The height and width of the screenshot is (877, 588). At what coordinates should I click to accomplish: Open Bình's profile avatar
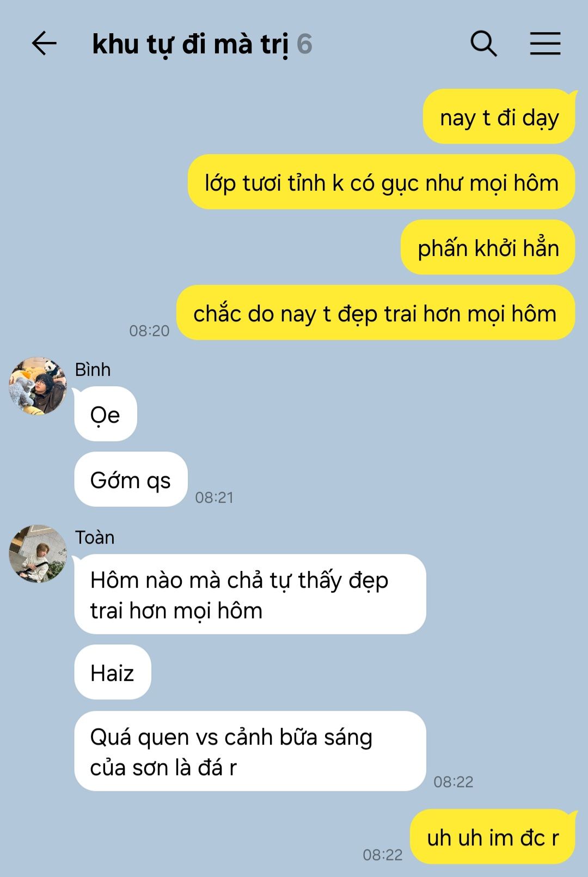(38, 386)
